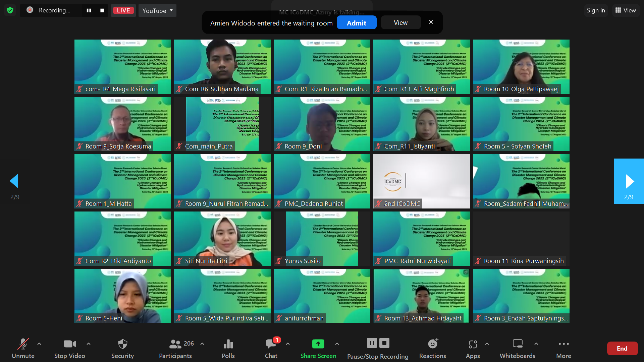Open the YouTube live stream dropdown
The height and width of the screenshot is (362, 644).
[157, 10]
